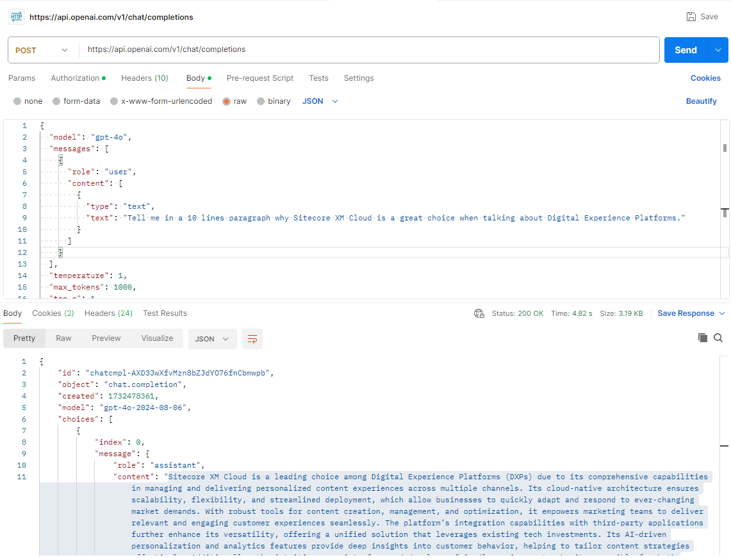Click the "max_tokens" value 1000
This screenshot has height=560, width=731.
[x=122, y=287]
